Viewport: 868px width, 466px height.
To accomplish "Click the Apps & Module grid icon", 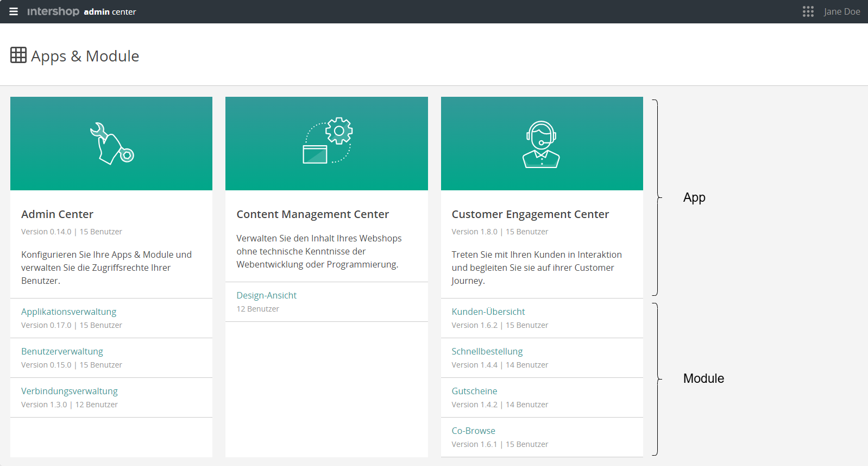I will [18, 55].
